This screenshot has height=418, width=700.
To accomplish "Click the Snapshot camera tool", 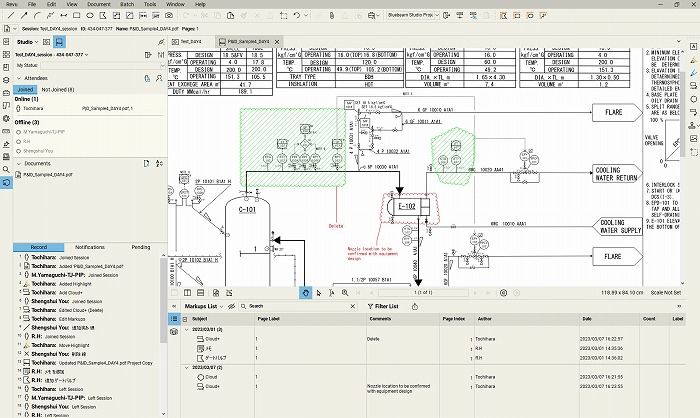I will tap(169, 16).
